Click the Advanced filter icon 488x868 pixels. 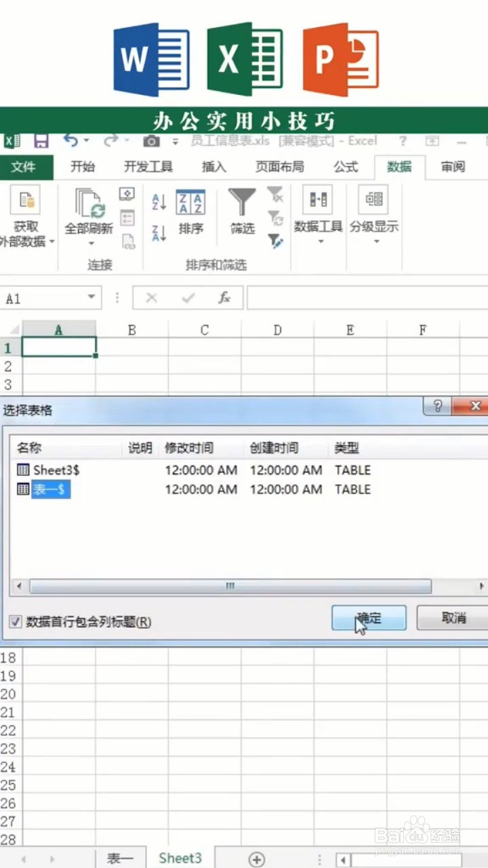coord(275,241)
